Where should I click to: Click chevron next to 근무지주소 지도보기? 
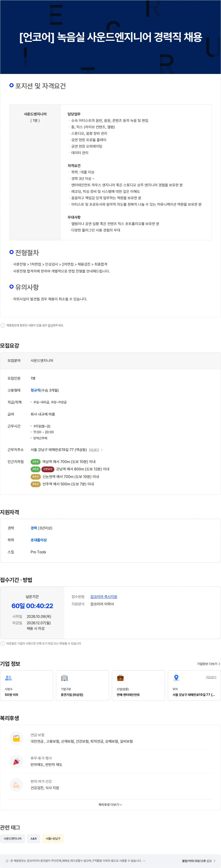tap(102, 450)
